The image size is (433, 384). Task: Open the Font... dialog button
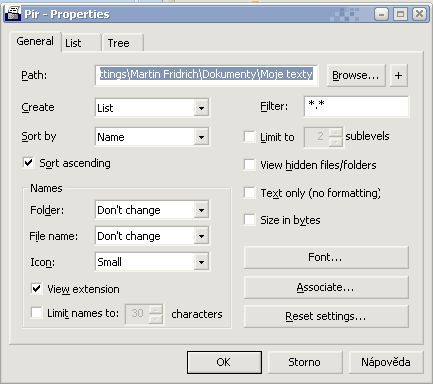coord(326,257)
